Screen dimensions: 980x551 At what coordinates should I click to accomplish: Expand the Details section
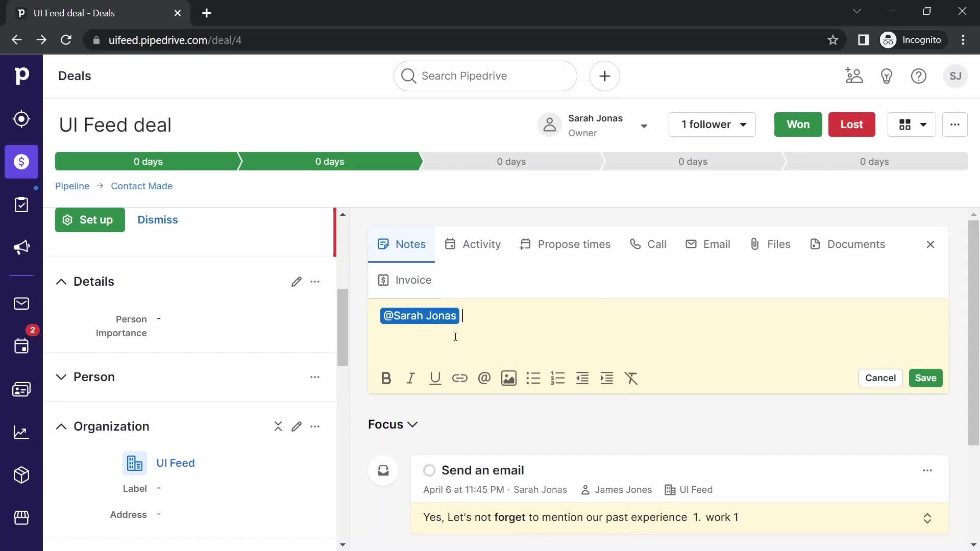tap(61, 281)
